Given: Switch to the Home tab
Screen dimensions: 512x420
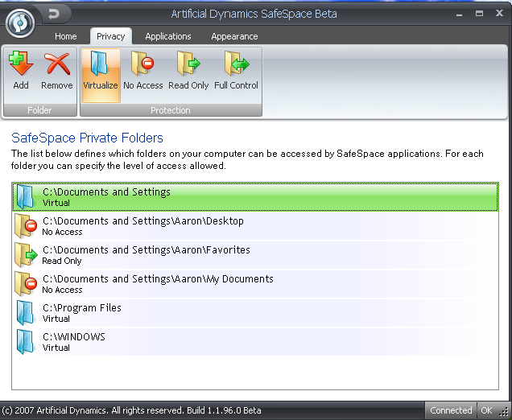Looking at the screenshot, I should tap(66, 36).
